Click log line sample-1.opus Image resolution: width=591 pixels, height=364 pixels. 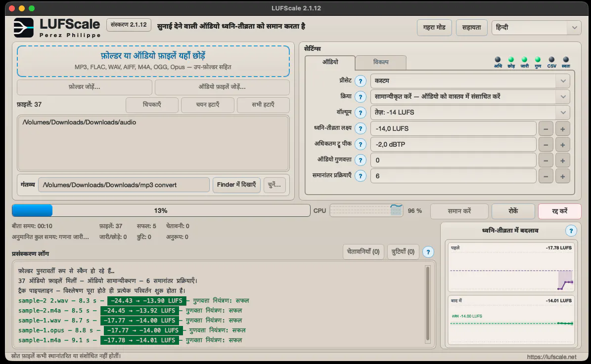pyautogui.click(x=132, y=330)
